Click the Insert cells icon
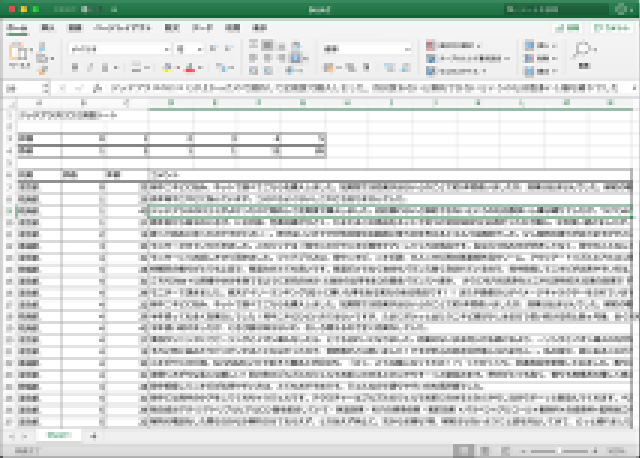This screenshot has width=640, height=458. coord(531,45)
